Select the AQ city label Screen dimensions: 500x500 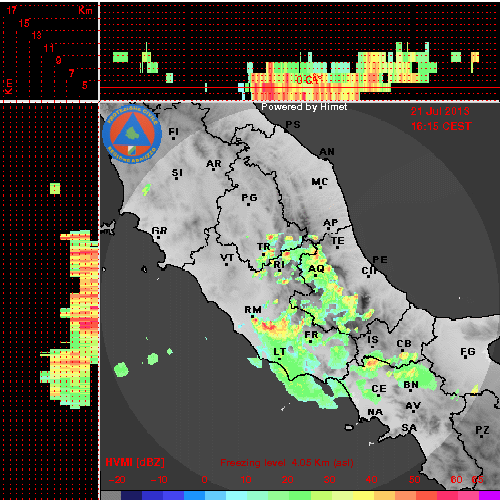pos(316,269)
